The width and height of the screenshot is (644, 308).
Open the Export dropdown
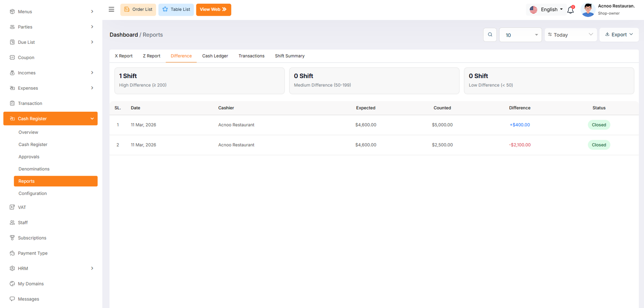[619, 35]
